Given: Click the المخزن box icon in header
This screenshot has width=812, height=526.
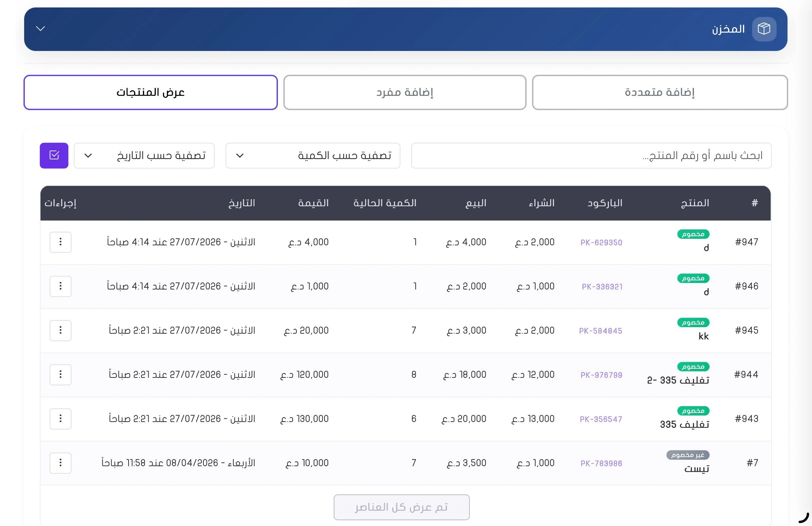Looking at the screenshot, I should (x=764, y=29).
